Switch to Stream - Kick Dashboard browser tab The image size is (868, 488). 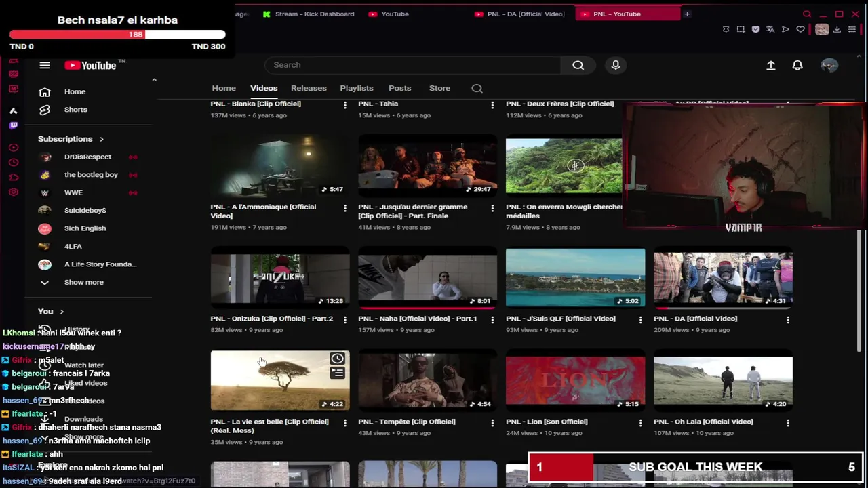pyautogui.click(x=309, y=14)
